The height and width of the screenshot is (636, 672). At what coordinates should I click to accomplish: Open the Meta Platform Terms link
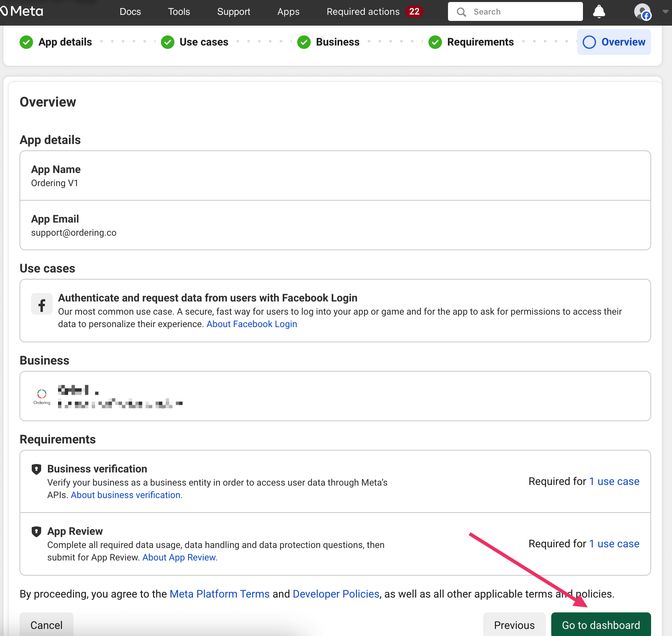pyautogui.click(x=220, y=594)
